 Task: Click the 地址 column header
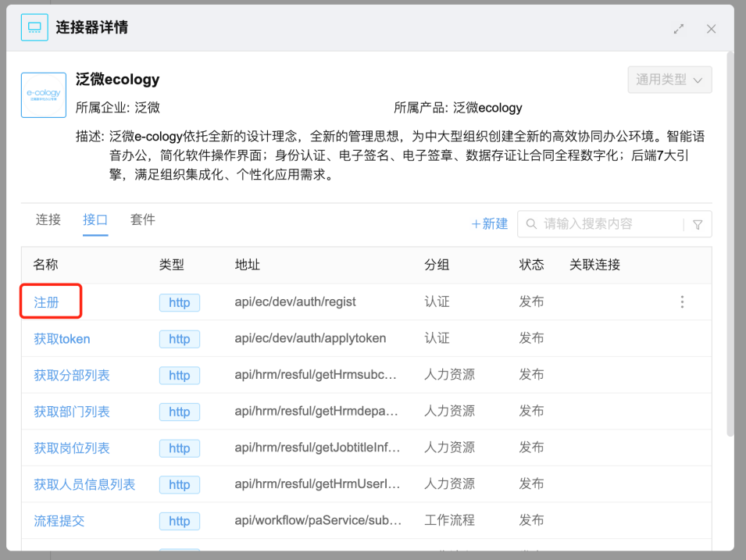coord(248,265)
